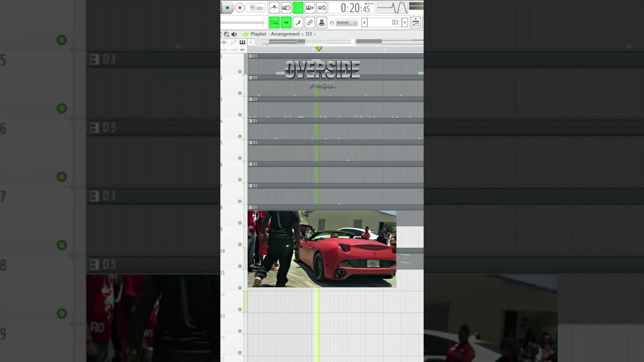Toggle Step editing mode footprints icon
The height and width of the screenshot is (362, 644).
[298, 22]
